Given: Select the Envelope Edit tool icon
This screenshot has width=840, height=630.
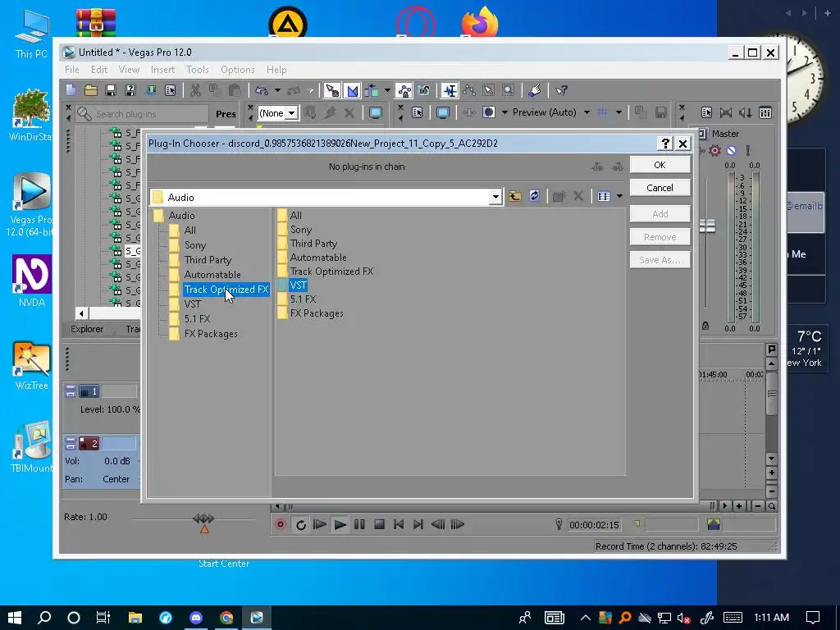Looking at the screenshot, I should point(469,90).
